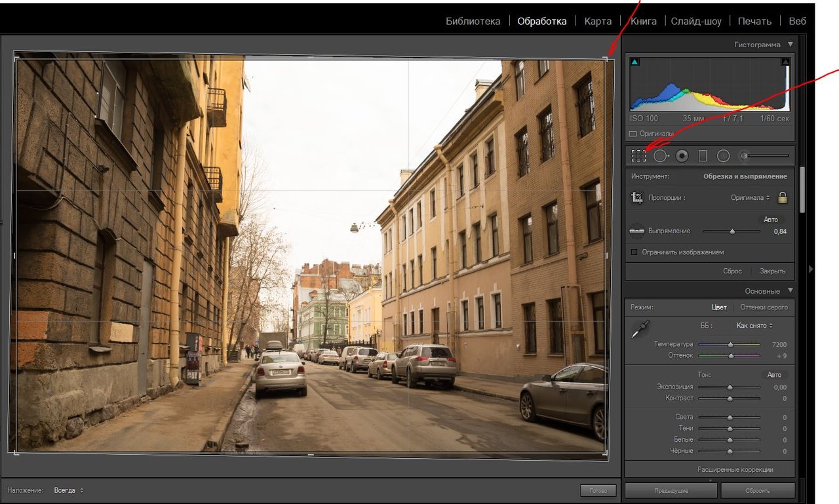839x504 pixels.
Task: Enable the Оригиналы checkbox under histogram
Action: click(x=633, y=134)
